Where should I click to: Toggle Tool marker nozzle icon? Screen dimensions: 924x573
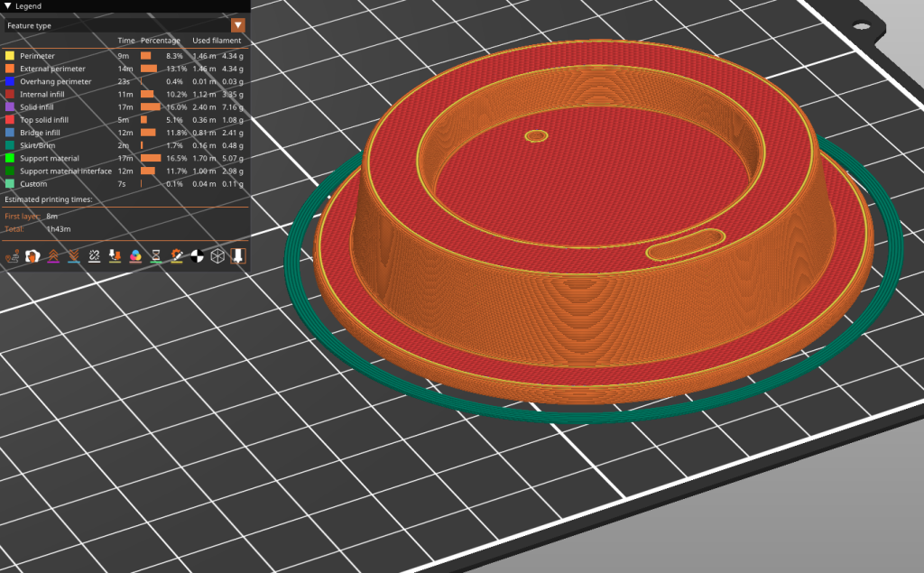pos(238,256)
